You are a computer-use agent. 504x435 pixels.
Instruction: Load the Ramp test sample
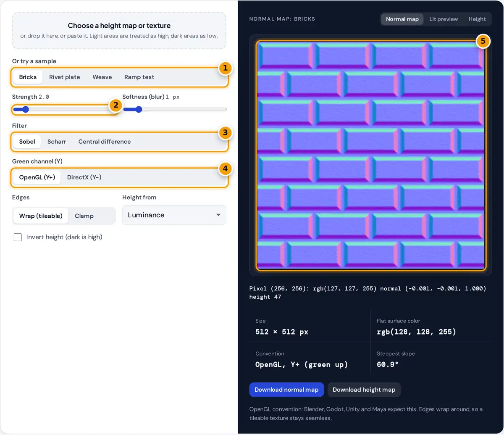click(x=139, y=77)
